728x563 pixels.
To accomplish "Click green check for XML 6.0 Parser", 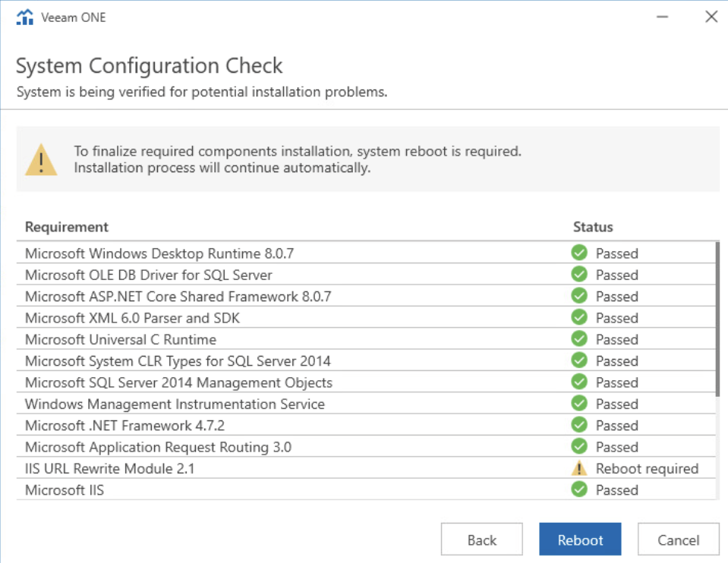I will coord(579,317).
